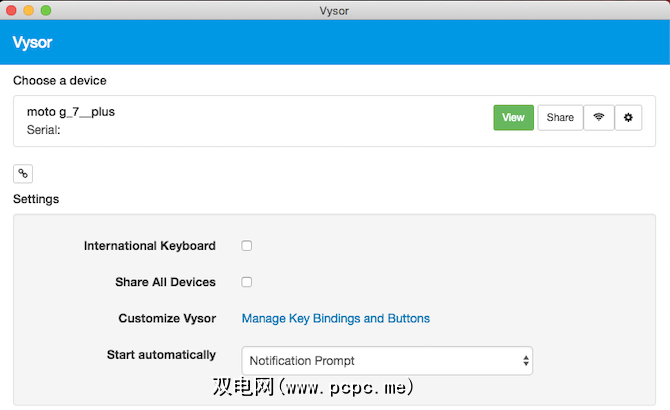Viewport: 670px width, 410px height.
Task: Enable the International Keyboard checkbox
Action: pyautogui.click(x=247, y=246)
